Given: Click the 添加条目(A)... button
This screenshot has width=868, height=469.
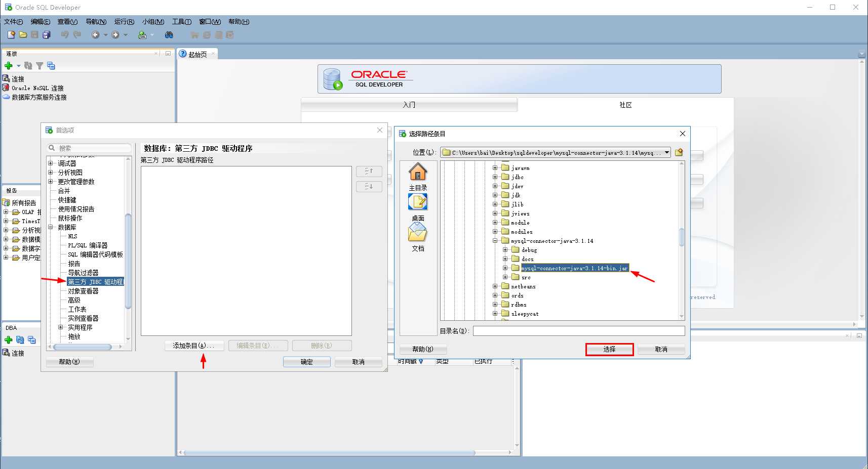Looking at the screenshot, I should (x=194, y=346).
